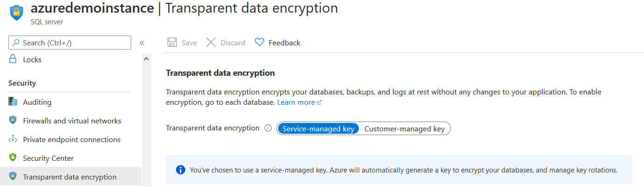The image size is (644, 187).
Task: Switch to Customer-managed key option
Action: pyautogui.click(x=404, y=129)
